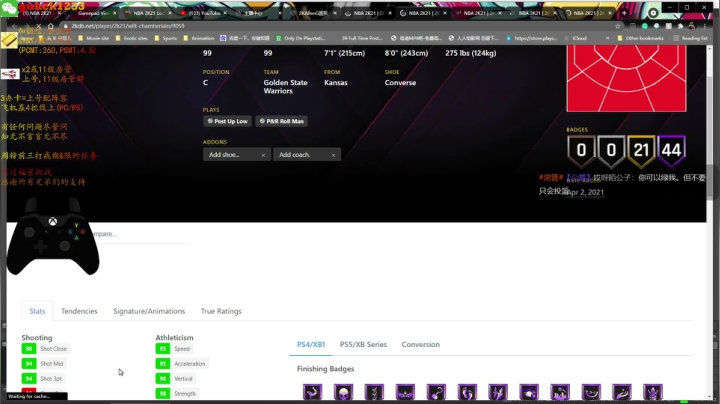This screenshot has width=720, height=404.
Task: Expand the Add shoe dropdown
Action: coord(236,155)
